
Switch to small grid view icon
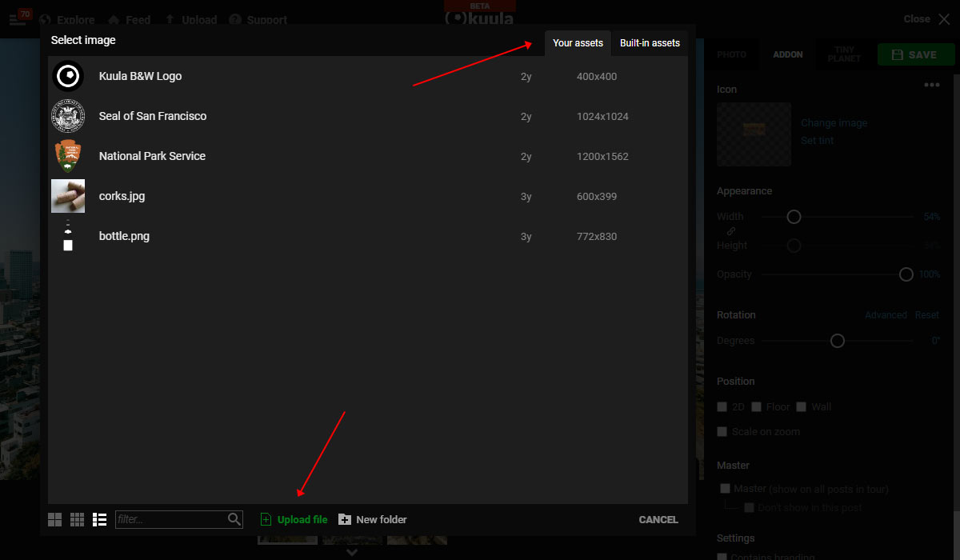coord(77,520)
